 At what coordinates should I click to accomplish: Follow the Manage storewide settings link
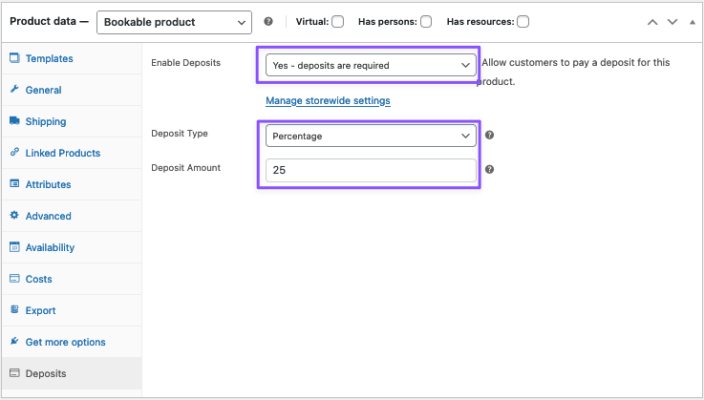pyautogui.click(x=328, y=101)
